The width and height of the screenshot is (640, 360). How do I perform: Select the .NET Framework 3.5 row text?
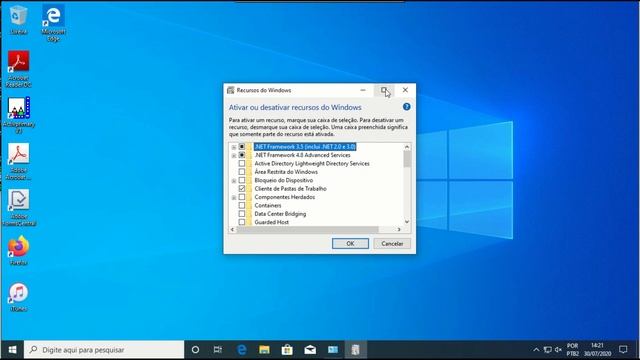point(304,147)
